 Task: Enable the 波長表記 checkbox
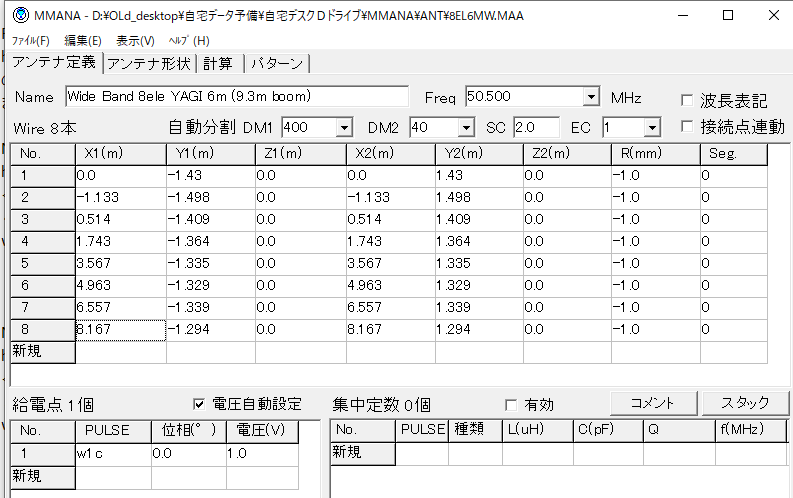(687, 100)
